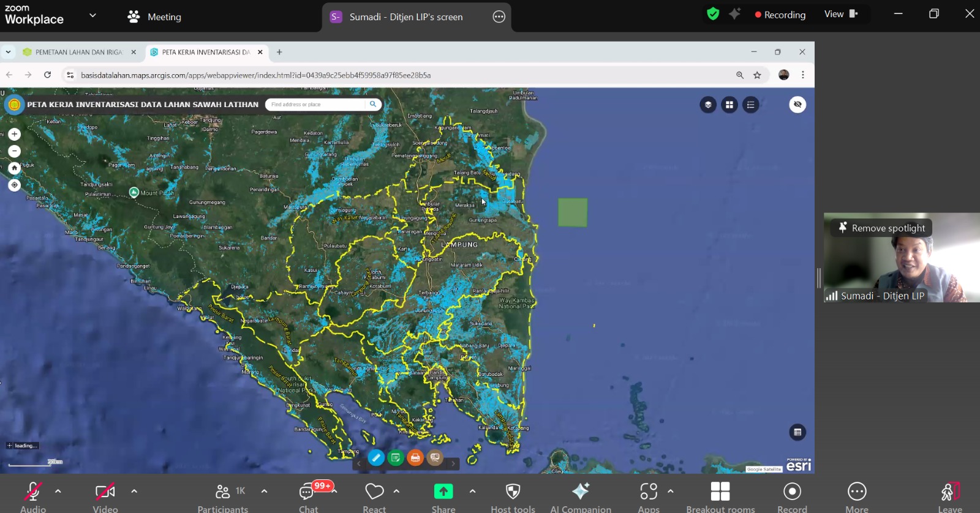Click the Remove spotlight button
The image size is (980, 513).
pyautogui.click(x=881, y=228)
